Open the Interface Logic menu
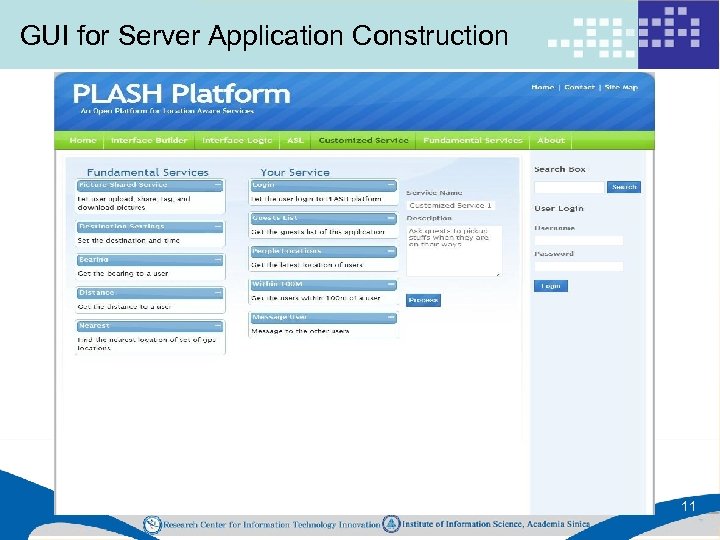Image resolution: width=720 pixels, height=540 pixels. click(237, 141)
